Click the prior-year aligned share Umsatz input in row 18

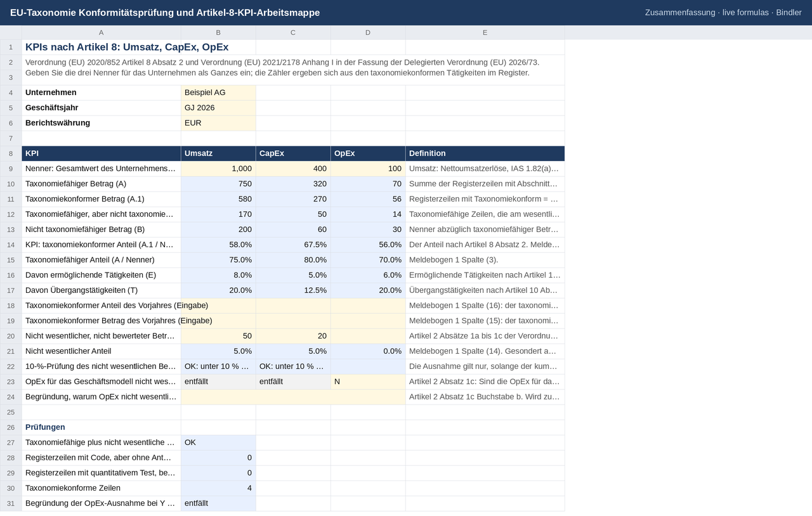click(218, 306)
